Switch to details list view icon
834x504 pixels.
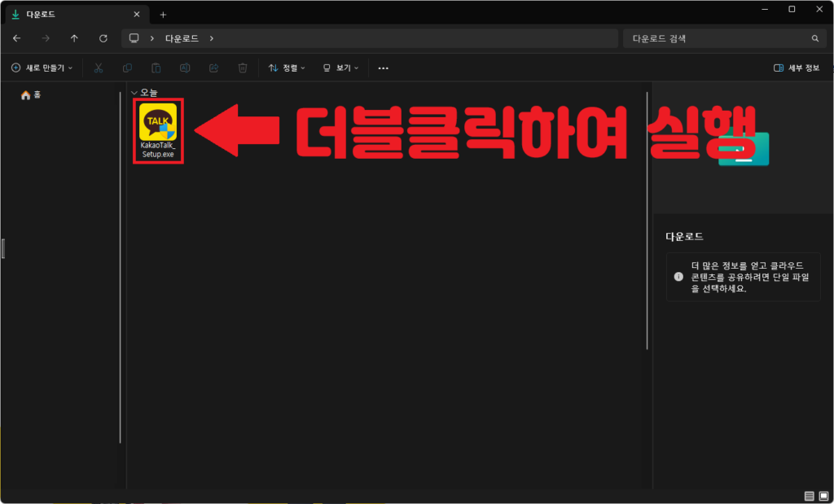pos(809,496)
